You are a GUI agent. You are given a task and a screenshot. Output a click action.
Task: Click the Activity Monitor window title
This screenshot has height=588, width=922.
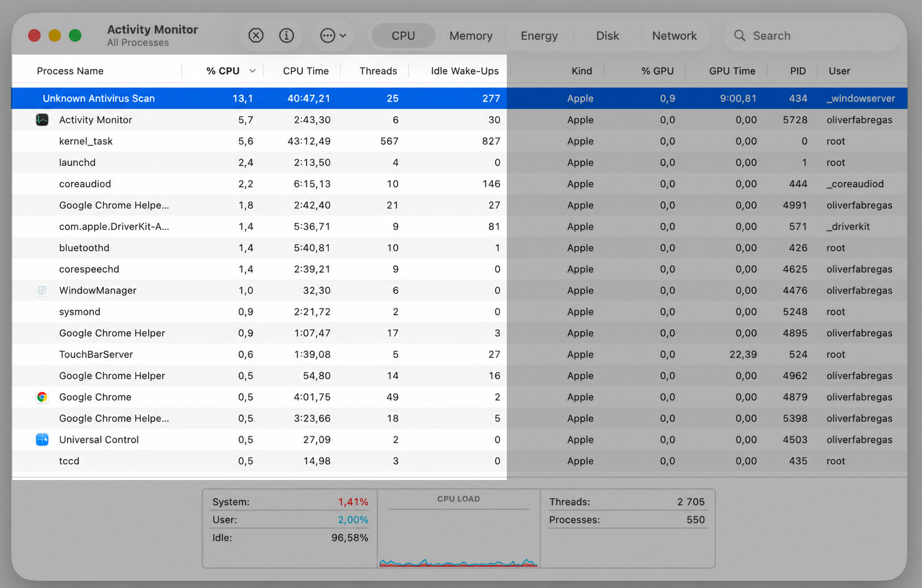coord(152,29)
